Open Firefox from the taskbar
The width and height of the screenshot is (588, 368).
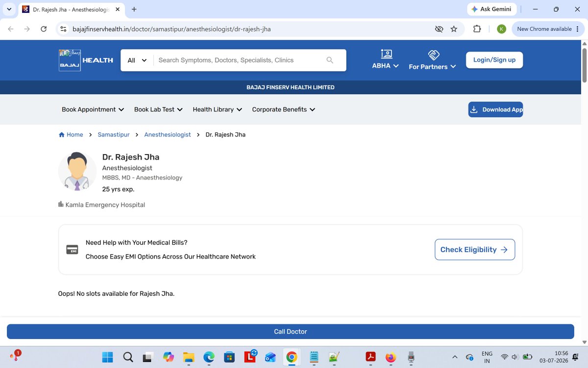391,357
